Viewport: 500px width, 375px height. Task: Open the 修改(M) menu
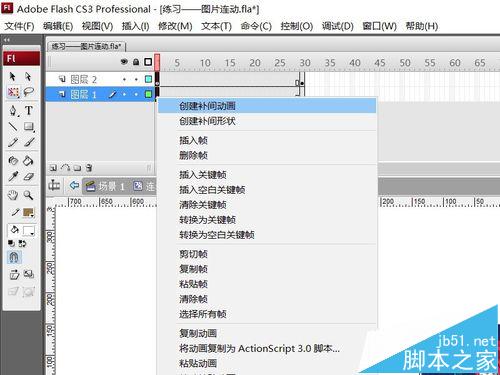175,26
